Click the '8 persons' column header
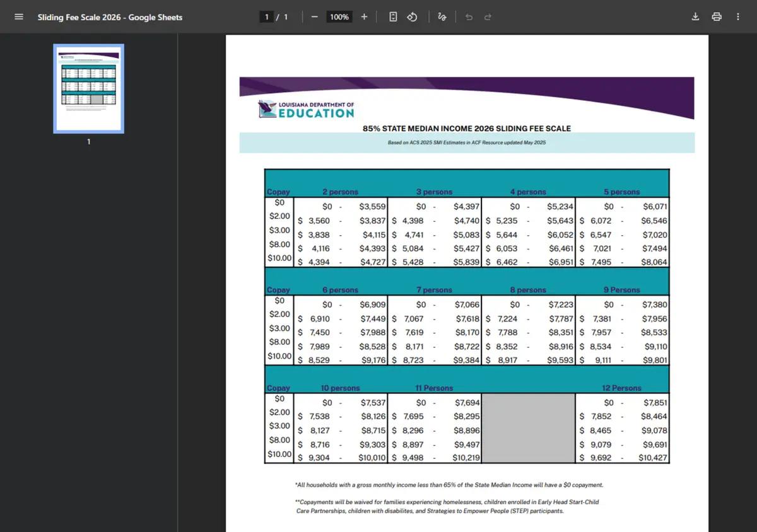The height and width of the screenshot is (532, 757). pos(528,290)
